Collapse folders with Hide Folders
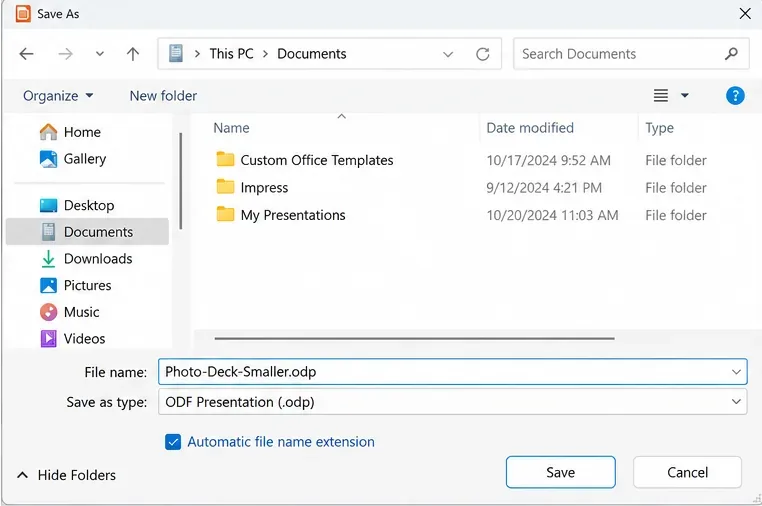762x506 pixels. click(67, 475)
